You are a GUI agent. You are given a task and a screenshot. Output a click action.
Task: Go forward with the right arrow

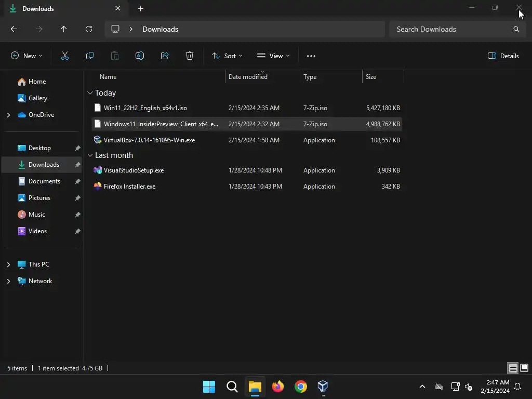click(x=39, y=29)
